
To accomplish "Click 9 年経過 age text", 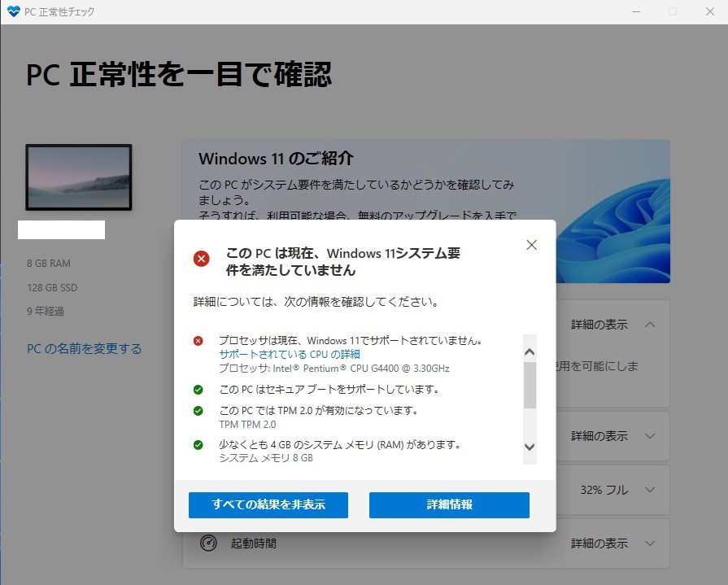I will pos(46,311).
